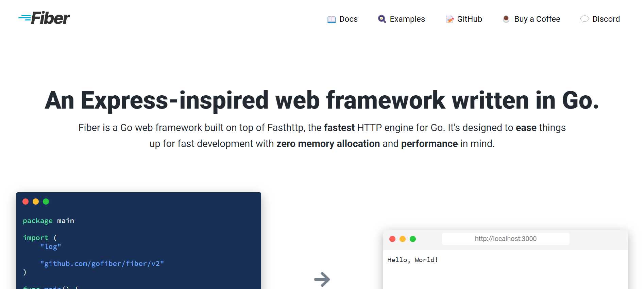
Task: Click the red dot in code window
Action: (26, 202)
